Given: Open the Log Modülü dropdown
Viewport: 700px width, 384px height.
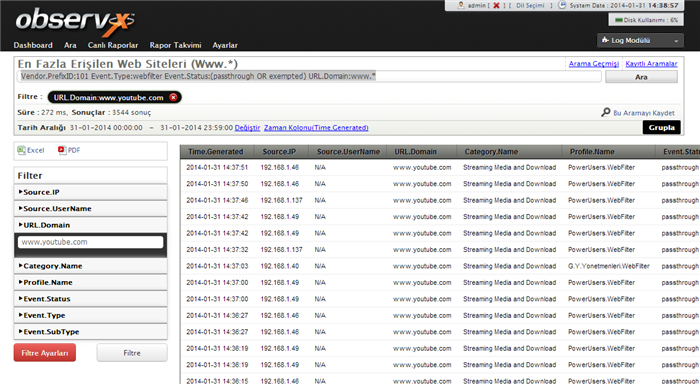Looking at the screenshot, I should click(x=640, y=41).
